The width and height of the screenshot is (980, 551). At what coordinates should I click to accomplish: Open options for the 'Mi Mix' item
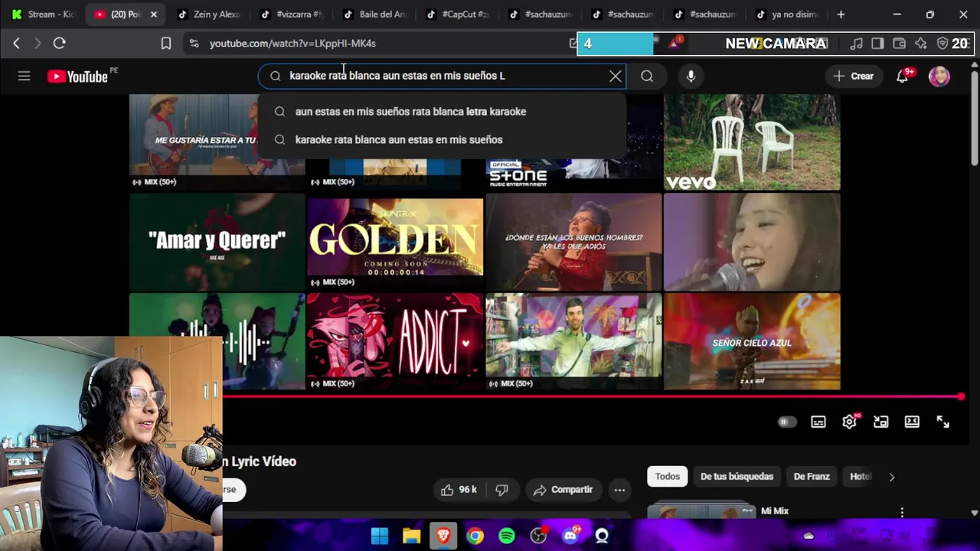tap(902, 512)
